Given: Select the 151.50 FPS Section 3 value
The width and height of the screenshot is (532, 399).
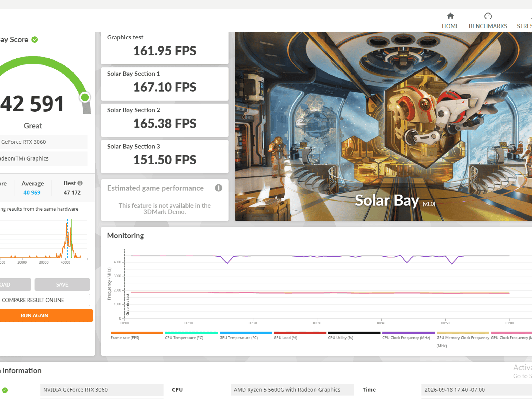Looking at the screenshot, I should pos(165,160).
